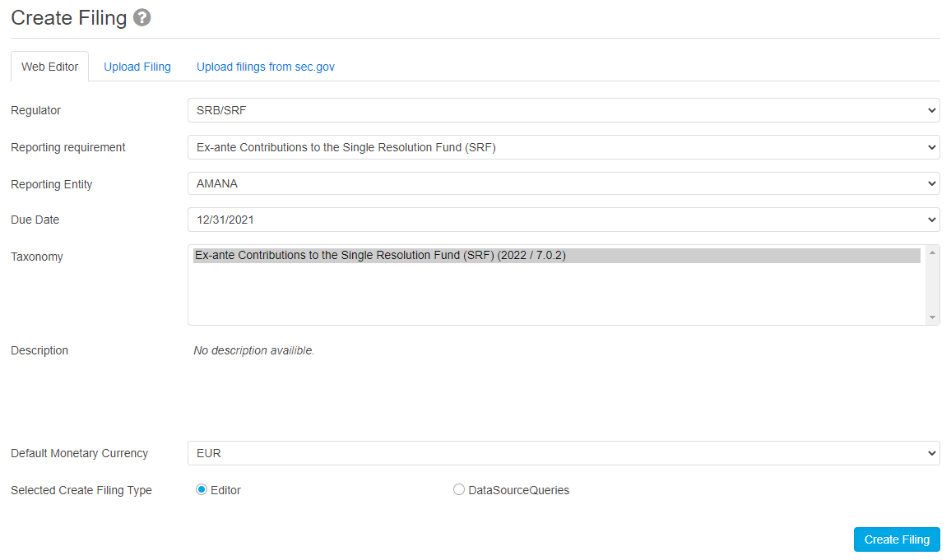
Task: Click the help question mark icon
Action: click(x=142, y=18)
